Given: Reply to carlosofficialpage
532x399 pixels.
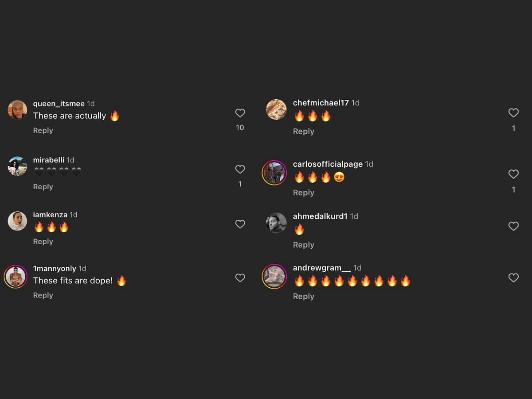Looking at the screenshot, I should pos(304,192).
